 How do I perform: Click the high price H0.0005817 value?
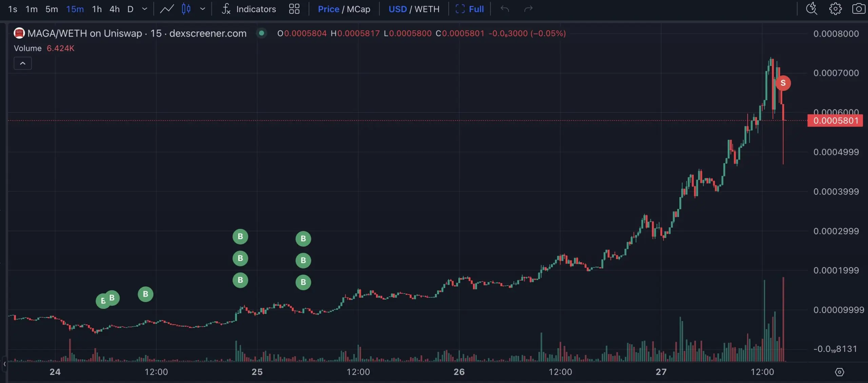point(355,34)
